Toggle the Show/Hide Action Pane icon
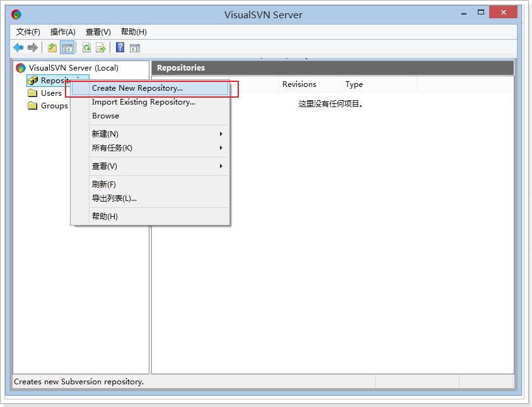This screenshot has width=532, height=407. [135, 48]
